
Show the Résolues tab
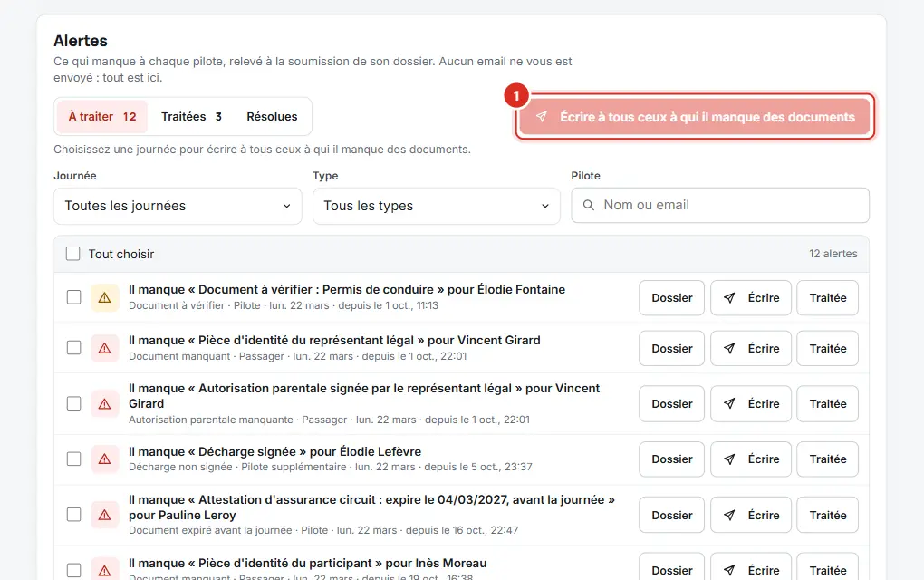pyautogui.click(x=272, y=117)
